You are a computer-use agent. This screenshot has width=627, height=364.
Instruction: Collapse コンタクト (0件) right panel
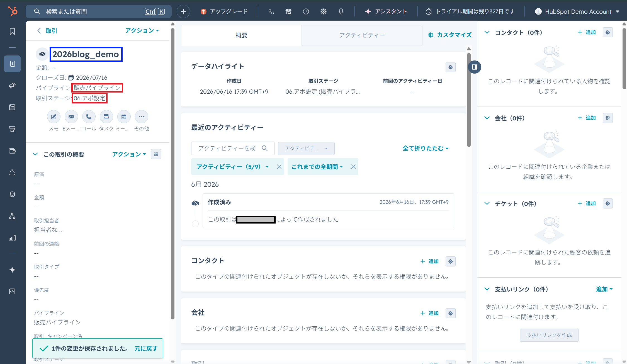(x=487, y=32)
